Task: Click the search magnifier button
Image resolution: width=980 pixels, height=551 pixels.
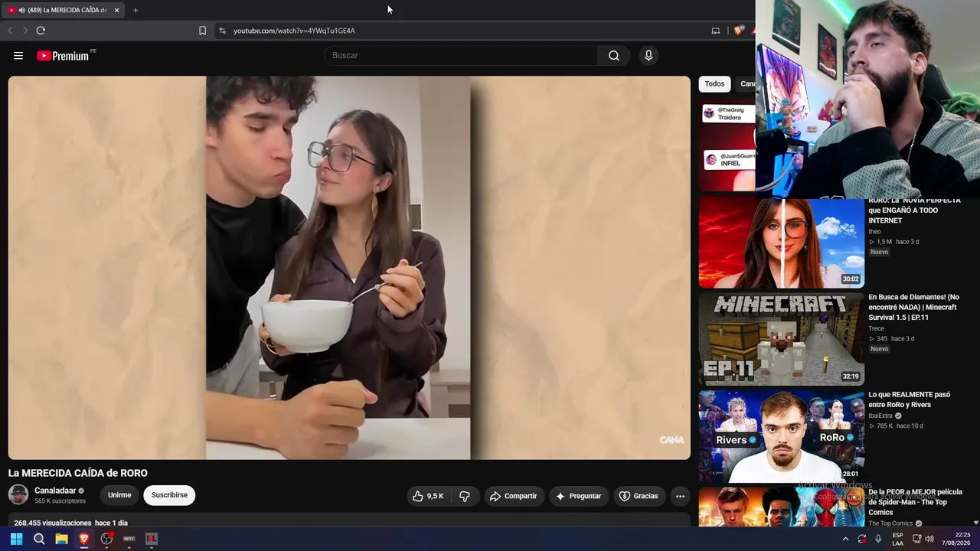Action: (614, 56)
